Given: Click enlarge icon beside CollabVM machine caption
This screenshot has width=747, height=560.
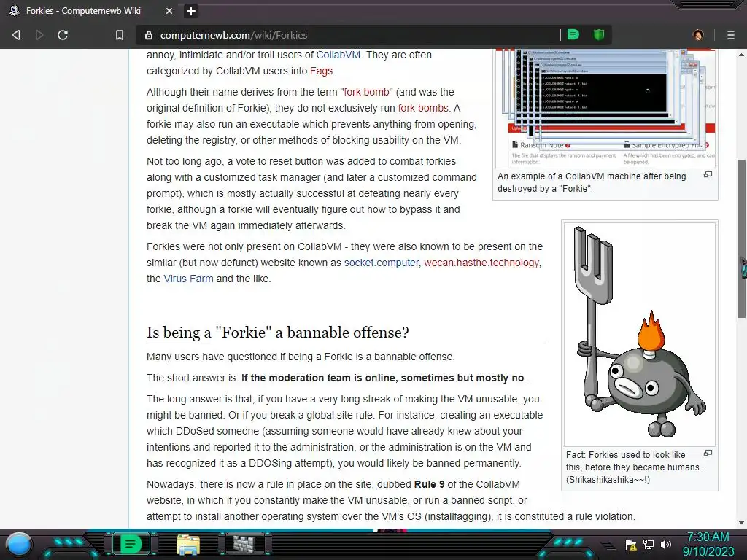Looking at the screenshot, I should point(708,175).
